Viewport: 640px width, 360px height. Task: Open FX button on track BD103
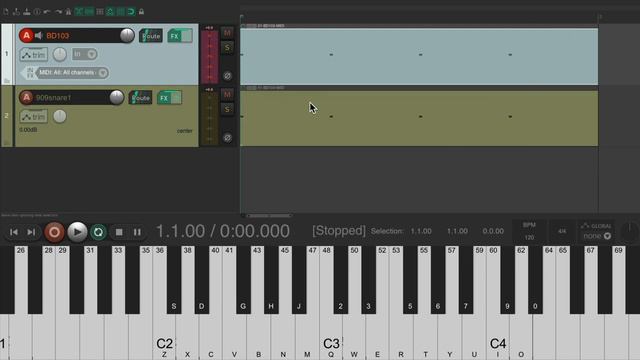174,36
